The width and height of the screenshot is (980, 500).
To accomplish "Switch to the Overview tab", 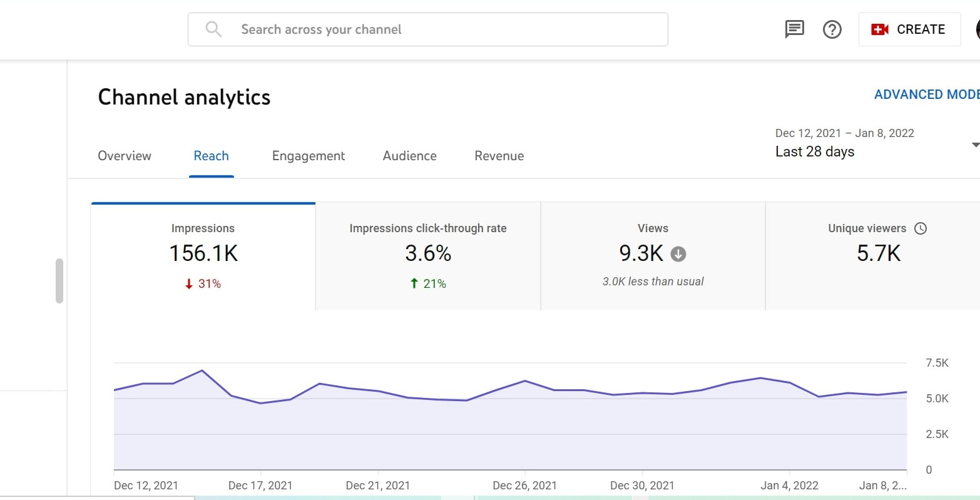I will point(125,156).
